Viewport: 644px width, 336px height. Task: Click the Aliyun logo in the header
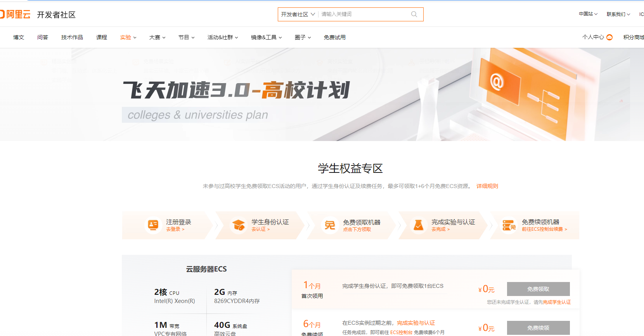click(x=15, y=14)
